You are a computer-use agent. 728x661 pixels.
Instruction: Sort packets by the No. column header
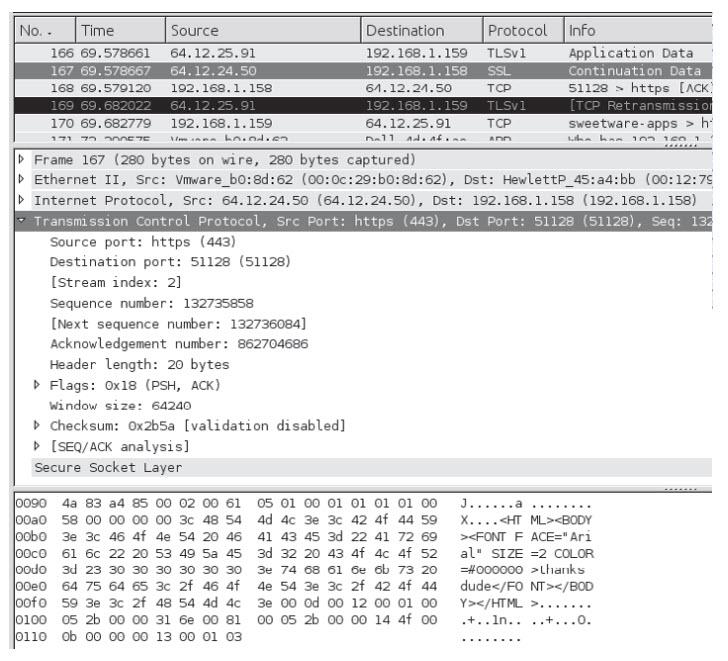click(x=45, y=31)
